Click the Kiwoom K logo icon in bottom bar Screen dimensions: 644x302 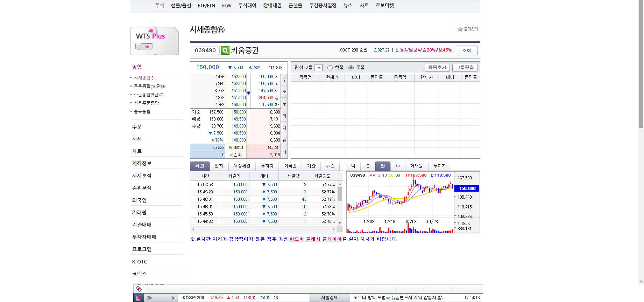coord(139,298)
